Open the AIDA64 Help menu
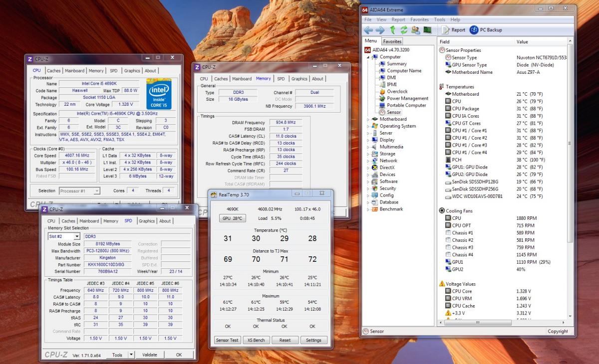The image size is (599, 364). (x=455, y=19)
